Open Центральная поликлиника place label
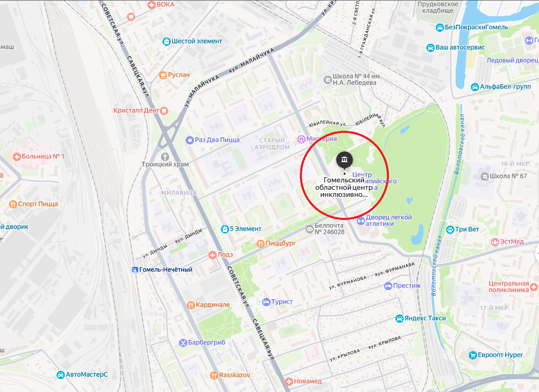This screenshot has height=392, width=539. (509, 287)
